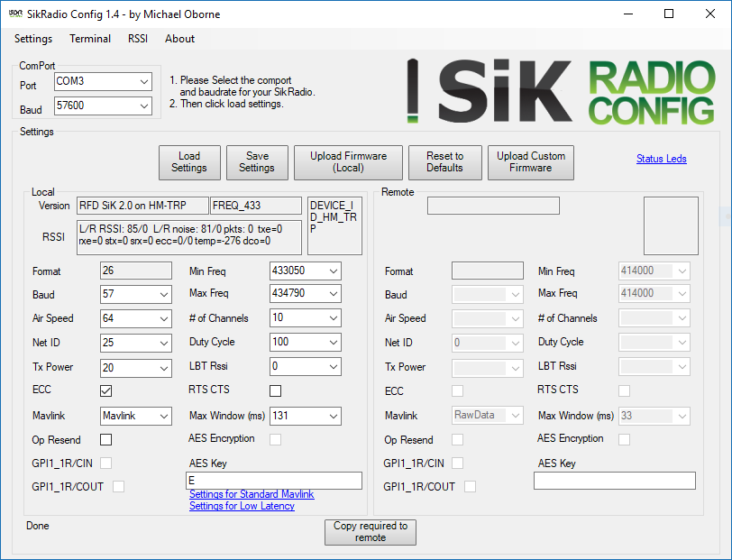732x560 pixels.
Task: Click the SiK Radio Config logo
Action: coord(559,91)
